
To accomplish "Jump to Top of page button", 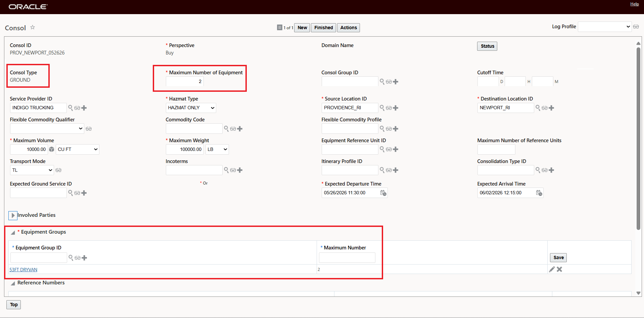I will (14, 305).
